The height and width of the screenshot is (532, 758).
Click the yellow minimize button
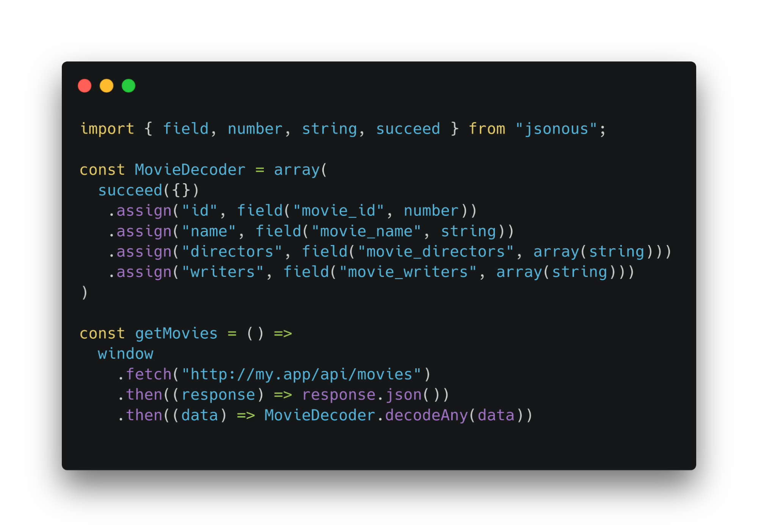pos(107,86)
